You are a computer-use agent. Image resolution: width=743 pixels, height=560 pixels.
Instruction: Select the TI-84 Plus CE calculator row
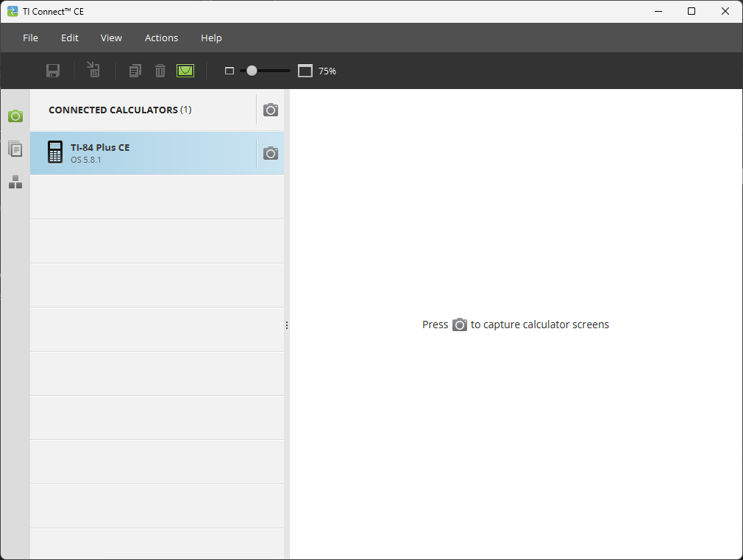pos(147,153)
